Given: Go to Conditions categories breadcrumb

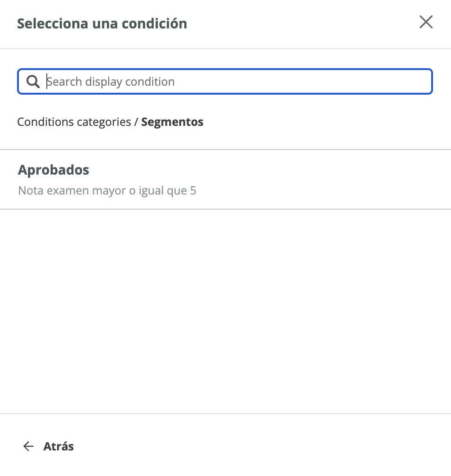Looking at the screenshot, I should click(x=74, y=122).
